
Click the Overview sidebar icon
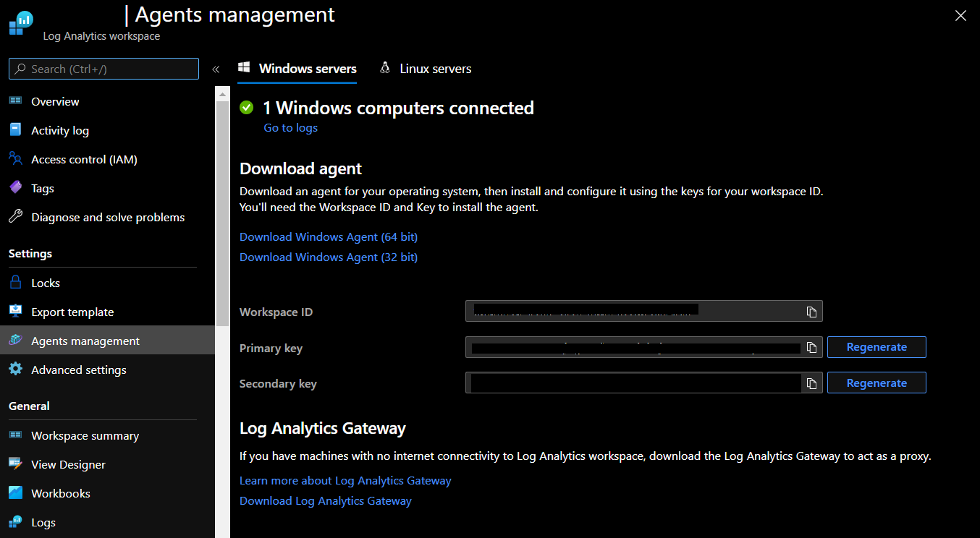16,101
